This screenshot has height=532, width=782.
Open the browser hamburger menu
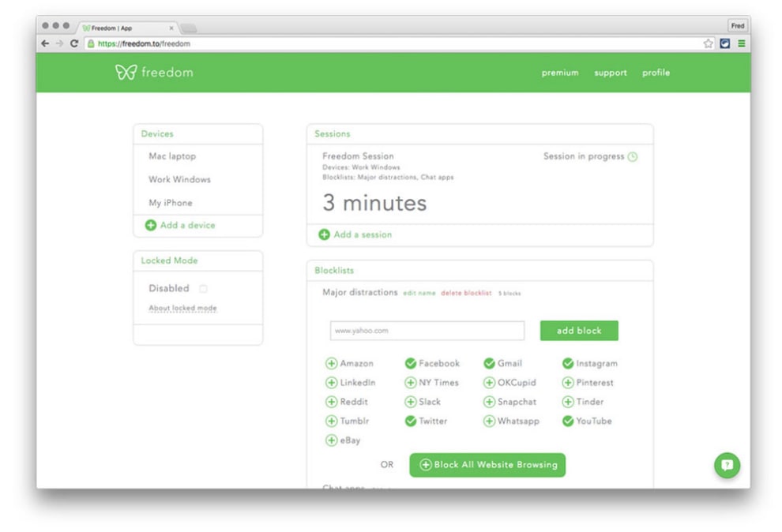(742, 44)
